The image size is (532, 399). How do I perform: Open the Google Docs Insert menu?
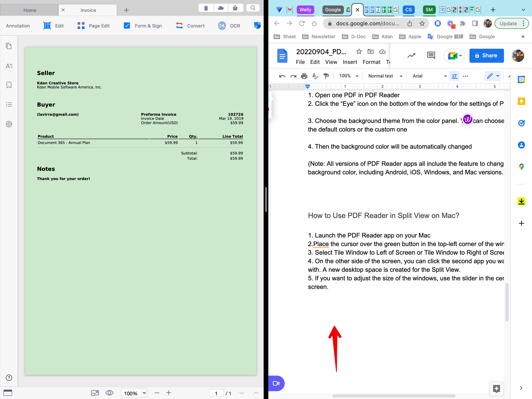point(350,62)
